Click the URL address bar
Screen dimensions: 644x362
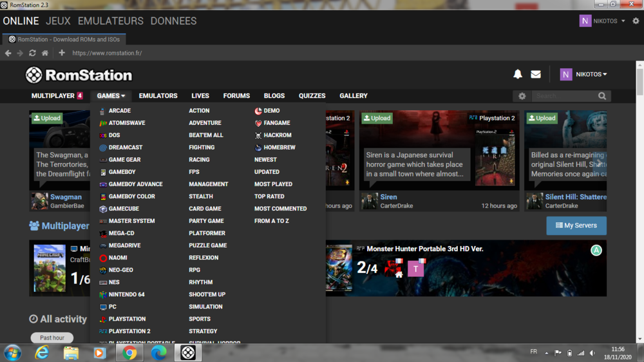107,53
